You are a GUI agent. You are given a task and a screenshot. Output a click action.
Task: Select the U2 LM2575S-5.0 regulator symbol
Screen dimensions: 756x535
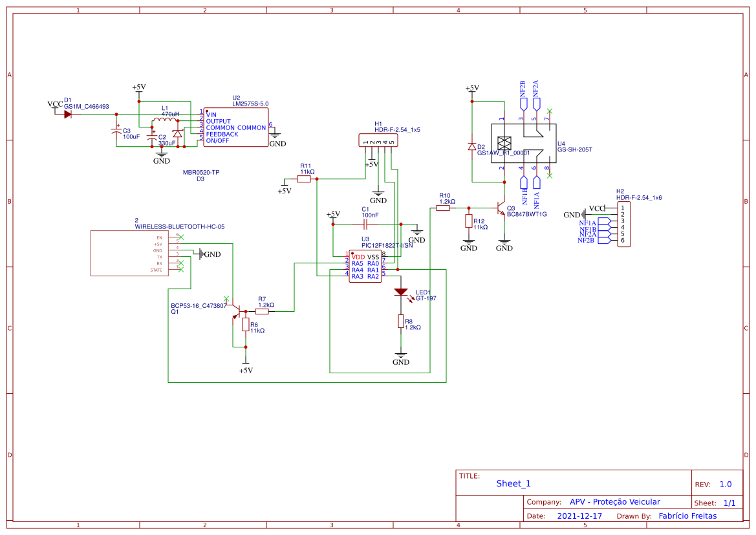(236, 126)
